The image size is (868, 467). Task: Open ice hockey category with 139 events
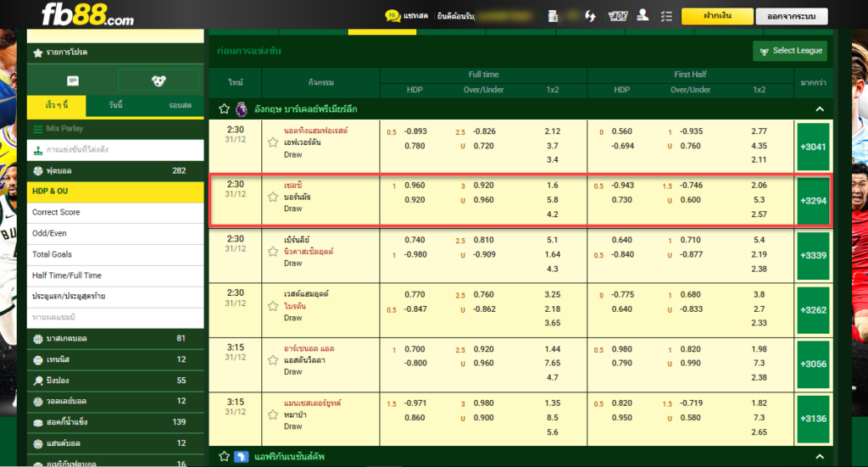tap(115, 423)
